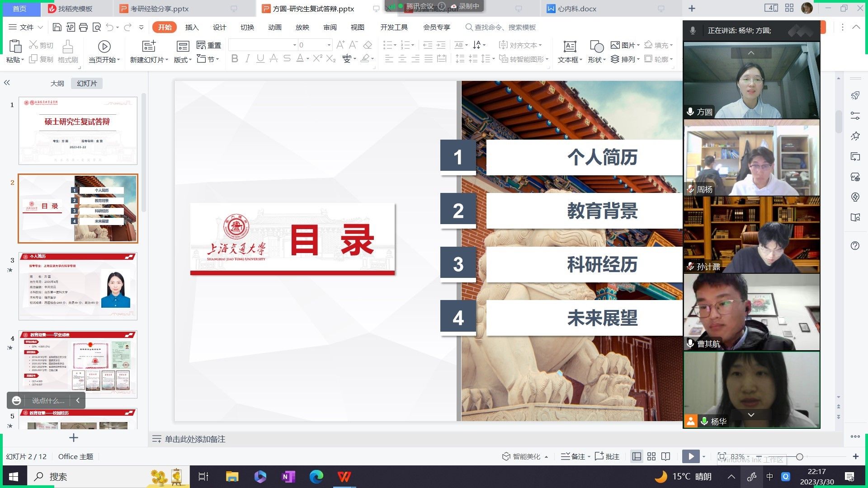868x488 pixels.
Task: Click the WPS Office icon in the taskbar
Action: point(344,477)
